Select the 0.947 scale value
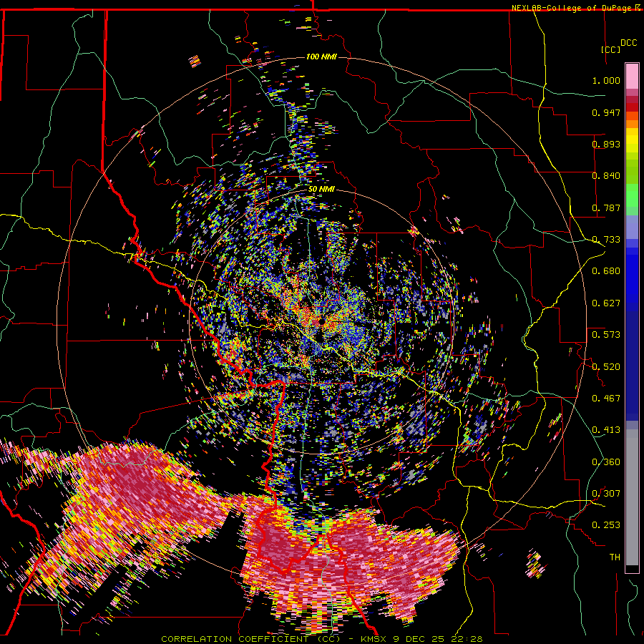This screenshot has height=644, width=644. (x=606, y=112)
